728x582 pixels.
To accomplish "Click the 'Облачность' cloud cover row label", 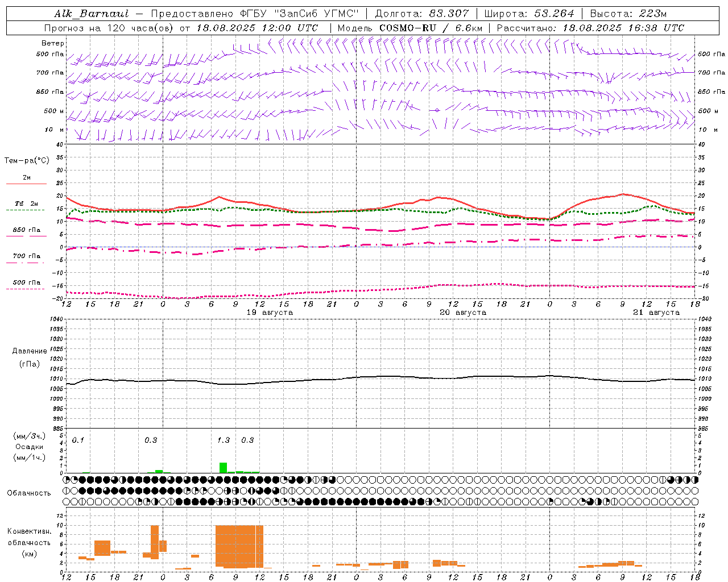I will pyautogui.click(x=29, y=493).
